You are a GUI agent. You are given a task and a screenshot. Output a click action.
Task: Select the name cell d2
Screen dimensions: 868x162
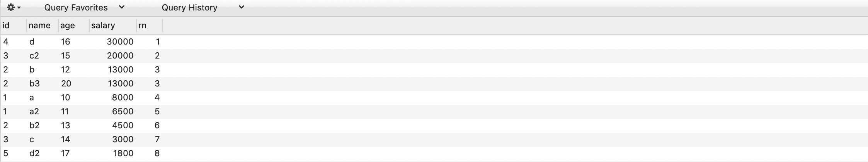[43, 153]
